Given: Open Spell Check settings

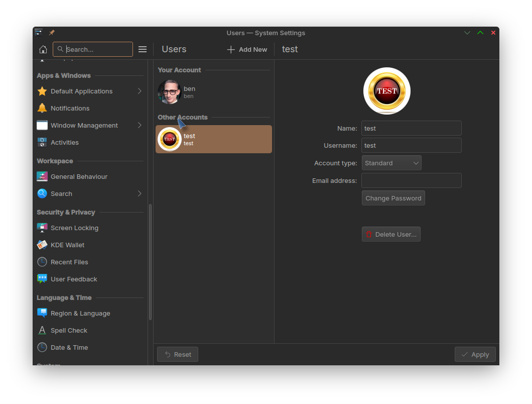Looking at the screenshot, I should [x=90, y=330].
